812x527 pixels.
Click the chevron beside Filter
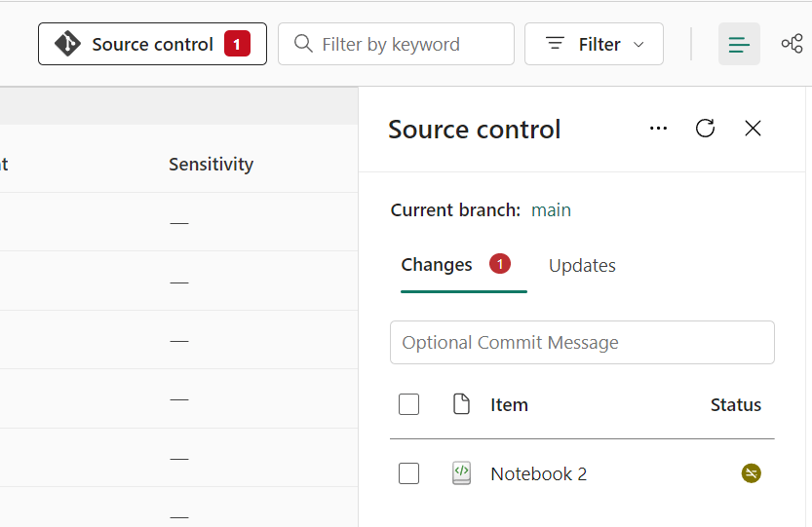point(639,45)
